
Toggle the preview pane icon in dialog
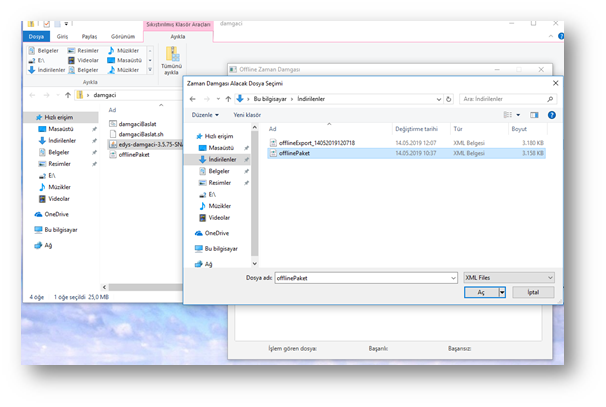[534, 114]
